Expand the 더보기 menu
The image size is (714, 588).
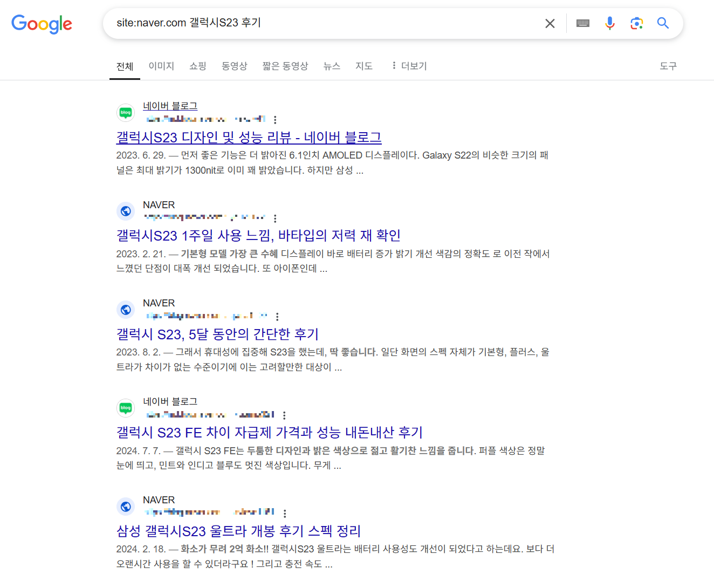pos(409,66)
